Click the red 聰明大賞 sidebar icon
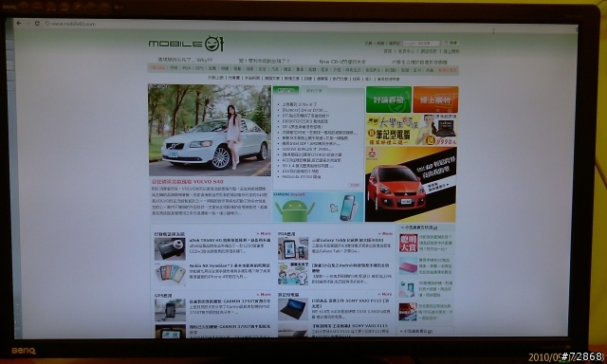The image size is (607, 364). pyautogui.click(x=408, y=243)
